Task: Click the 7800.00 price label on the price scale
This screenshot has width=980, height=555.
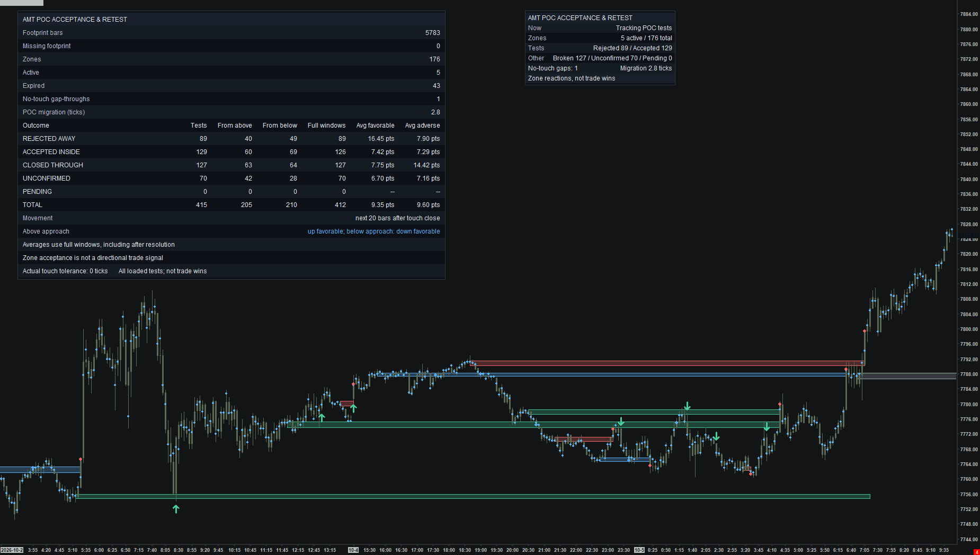Action: (x=969, y=329)
